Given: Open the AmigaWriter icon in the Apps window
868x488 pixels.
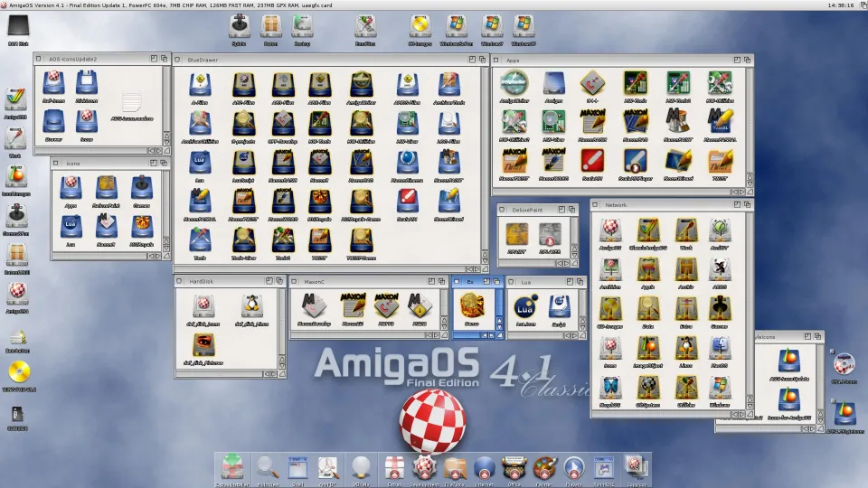Looking at the screenshot, I should (514, 83).
